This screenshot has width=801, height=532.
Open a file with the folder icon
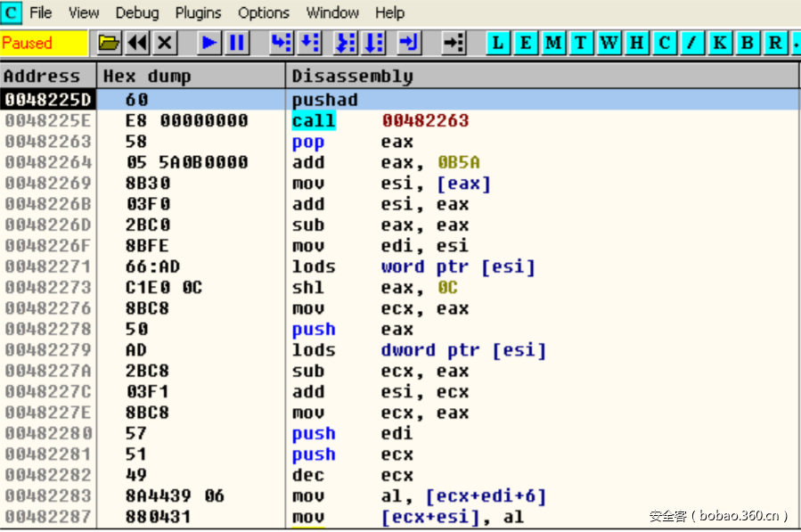tap(110, 42)
